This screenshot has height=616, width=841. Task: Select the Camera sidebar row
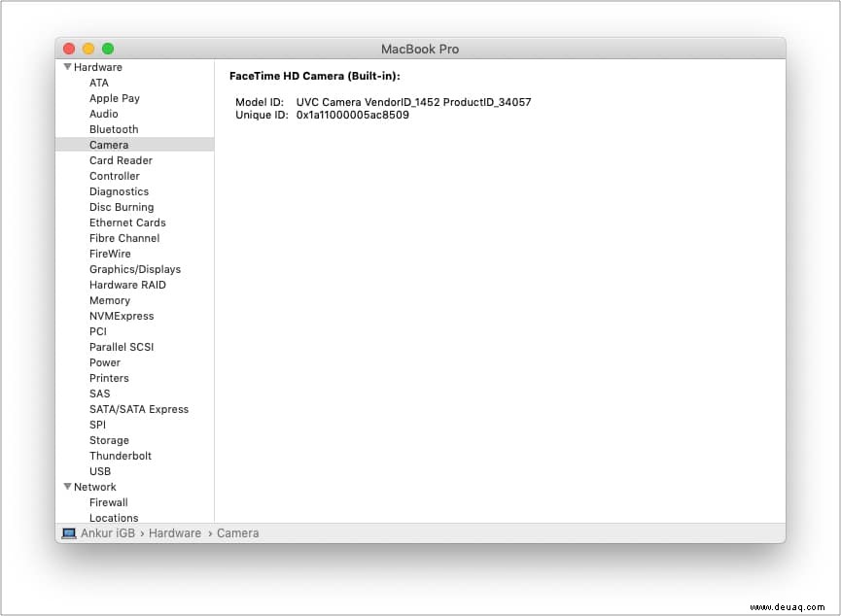(x=134, y=145)
